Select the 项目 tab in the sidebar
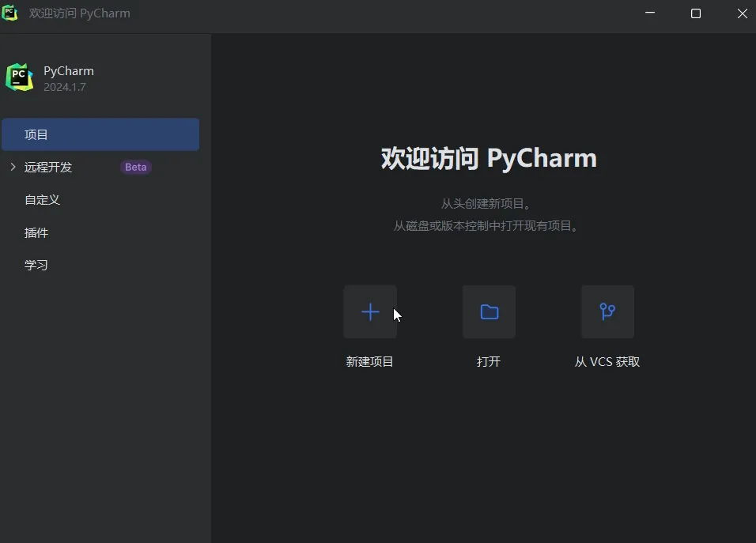 (100, 134)
